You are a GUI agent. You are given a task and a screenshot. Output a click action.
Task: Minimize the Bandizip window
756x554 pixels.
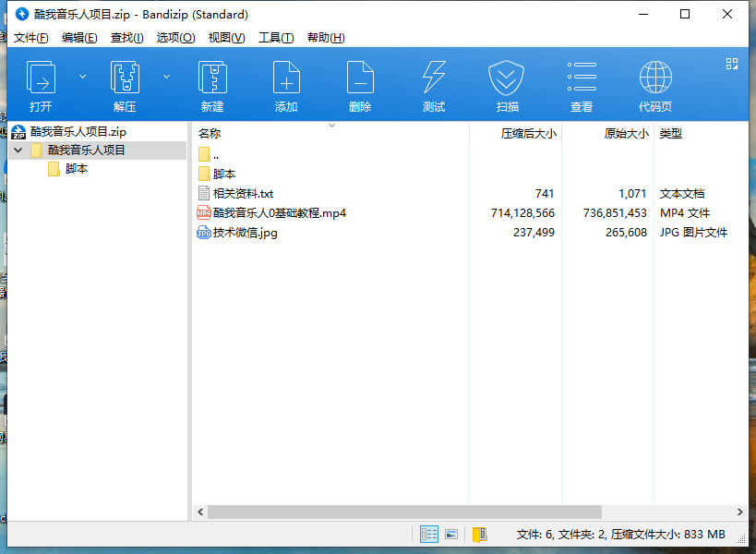(643, 14)
